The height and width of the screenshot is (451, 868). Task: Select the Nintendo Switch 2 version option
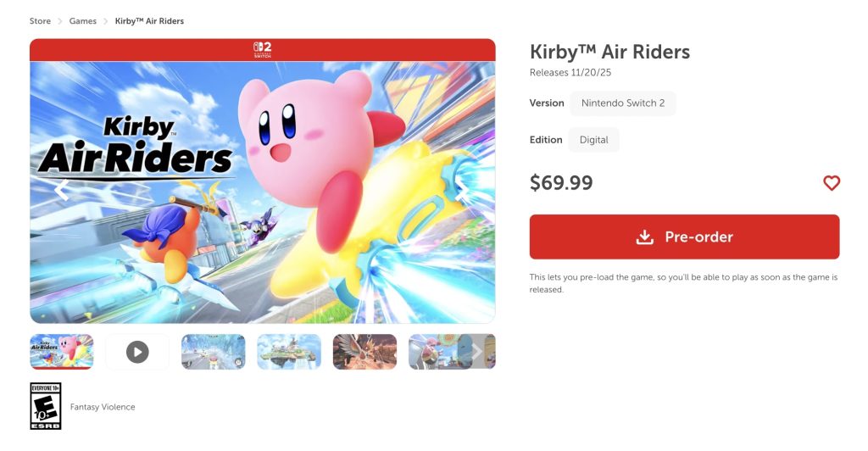623,103
